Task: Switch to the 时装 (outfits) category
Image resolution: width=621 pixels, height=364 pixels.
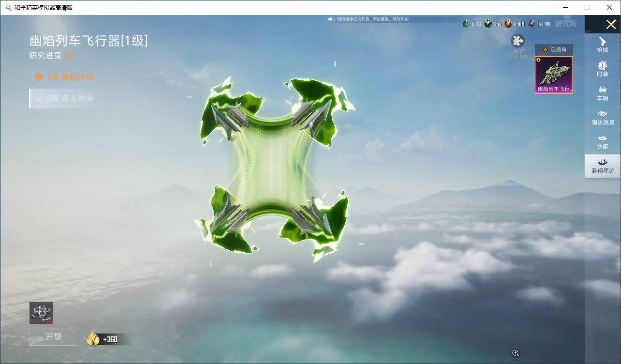Action: point(603,69)
